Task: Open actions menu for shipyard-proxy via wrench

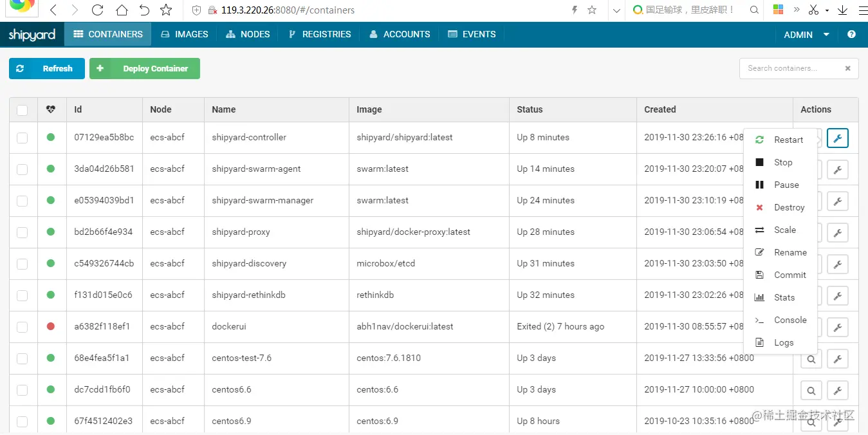Action: 838,232
